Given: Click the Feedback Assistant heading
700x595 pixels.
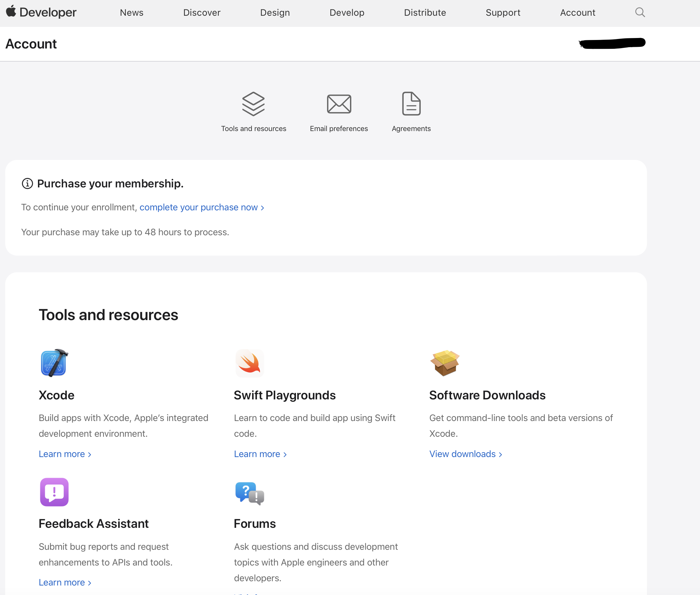Looking at the screenshot, I should [x=94, y=524].
